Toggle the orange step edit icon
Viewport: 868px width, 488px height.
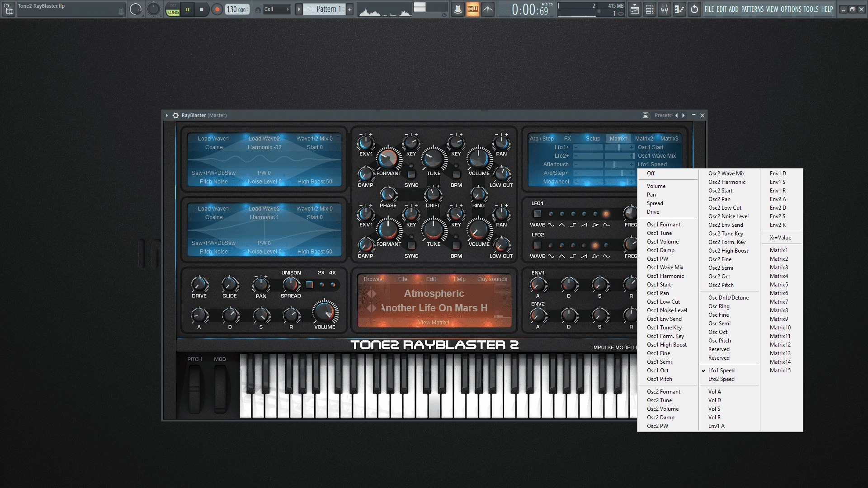coord(473,9)
